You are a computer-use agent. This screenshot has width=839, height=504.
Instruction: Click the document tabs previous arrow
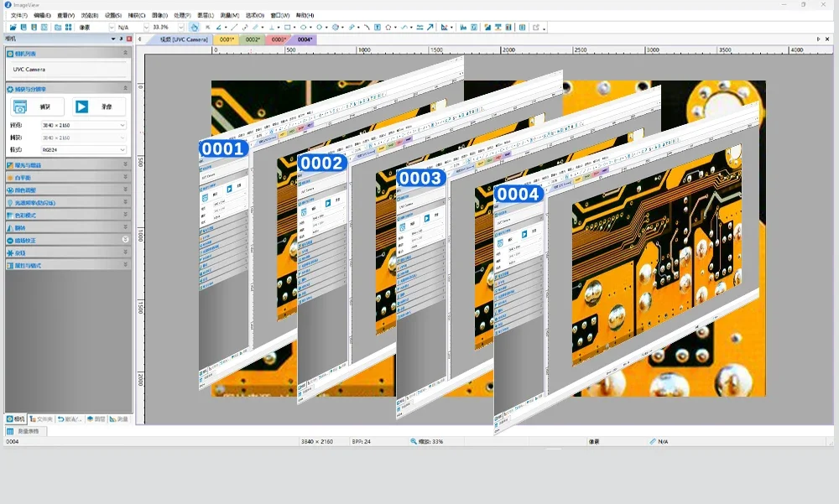pos(139,39)
